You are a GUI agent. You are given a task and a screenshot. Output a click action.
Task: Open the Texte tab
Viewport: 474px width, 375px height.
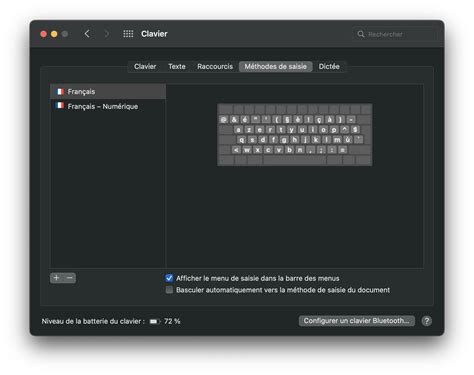(x=177, y=66)
